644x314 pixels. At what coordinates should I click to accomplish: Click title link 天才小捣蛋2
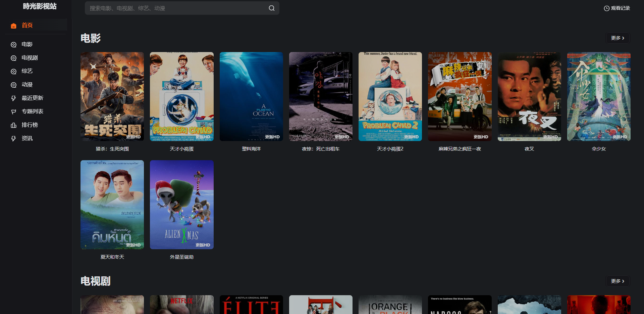click(390, 149)
